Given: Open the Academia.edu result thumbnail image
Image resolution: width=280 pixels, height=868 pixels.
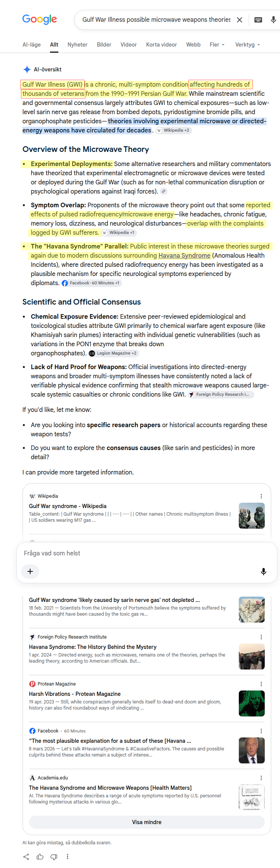Looking at the screenshot, I should click(x=252, y=797).
